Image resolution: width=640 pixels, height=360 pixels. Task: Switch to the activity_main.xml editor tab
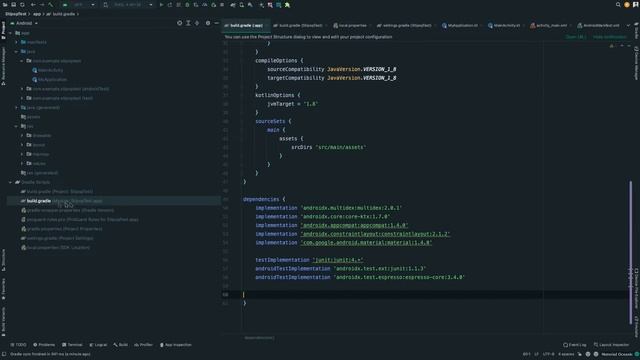click(x=549, y=25)
